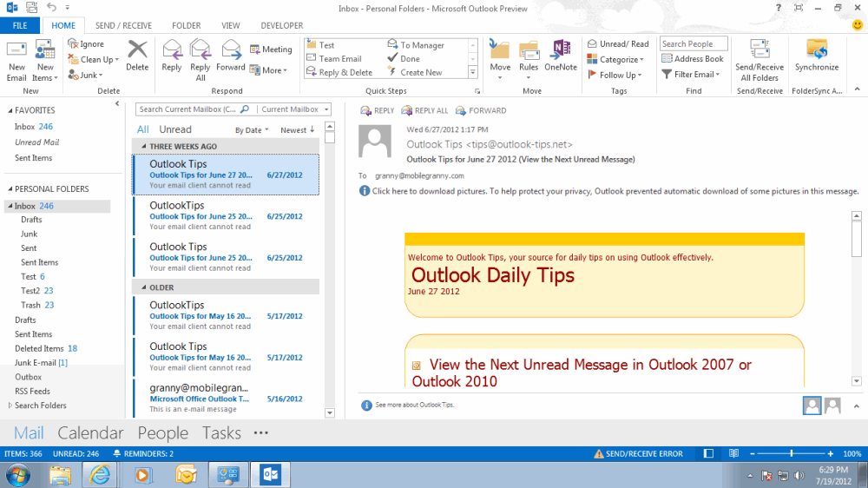The width and height of the screenshot is (868, 488).
Task: Click the Search People field
Action: pyautogui.click(x=694, y=43)
